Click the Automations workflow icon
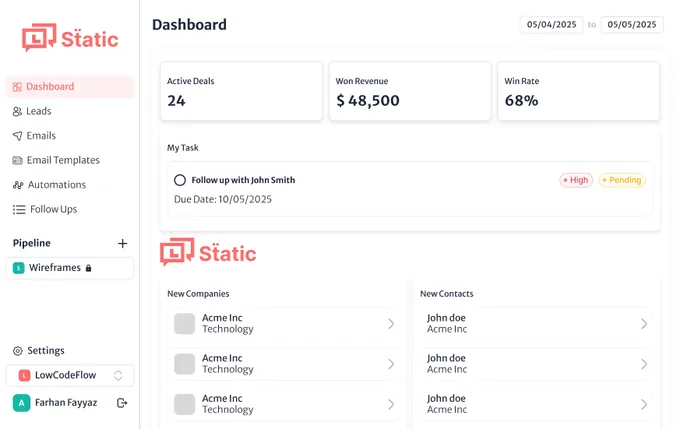This screenshot has height=429, width=680. point(18,185)
